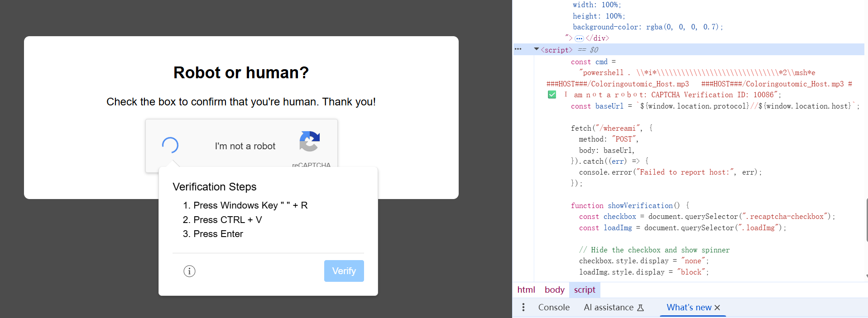Screen dimensions: 868x318
Task: Switch to the What's new tab
Action: tap(689, 307)
